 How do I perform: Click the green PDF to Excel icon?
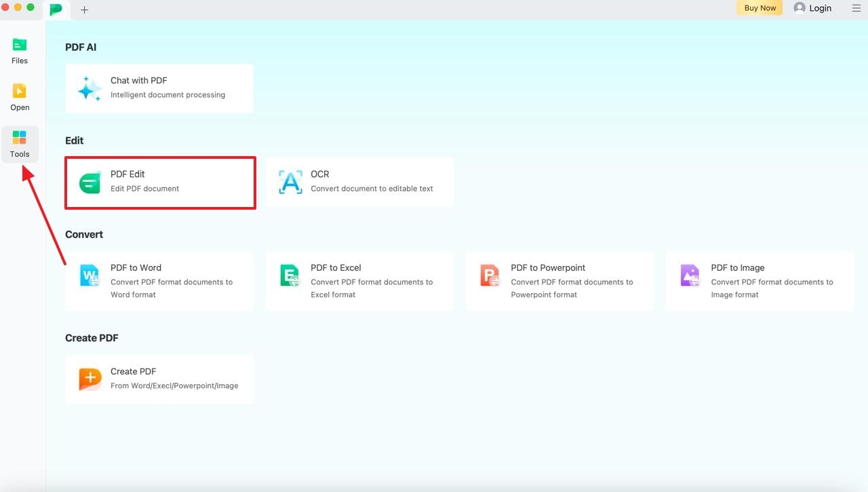point(290,276)
